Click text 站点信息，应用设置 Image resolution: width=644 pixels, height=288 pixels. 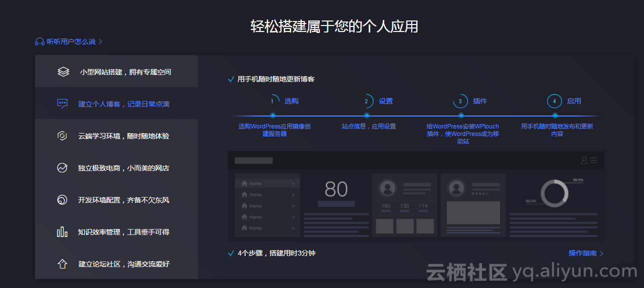[369, 126]
